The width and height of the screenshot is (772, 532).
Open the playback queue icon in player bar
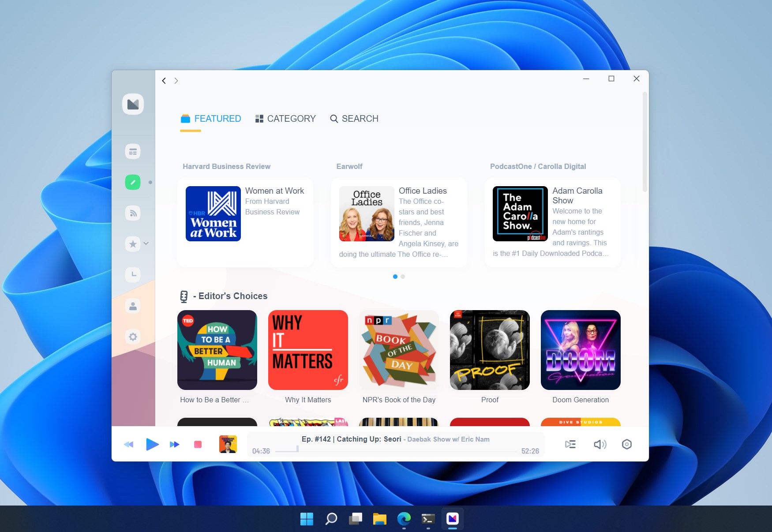click(x=570, y=444)
